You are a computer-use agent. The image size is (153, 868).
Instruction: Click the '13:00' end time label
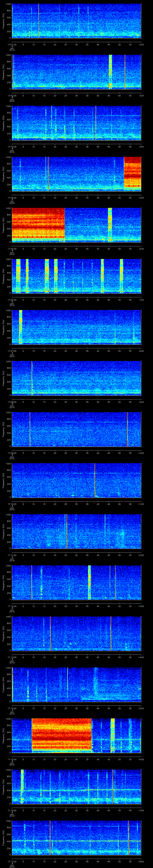coord(141,606)
